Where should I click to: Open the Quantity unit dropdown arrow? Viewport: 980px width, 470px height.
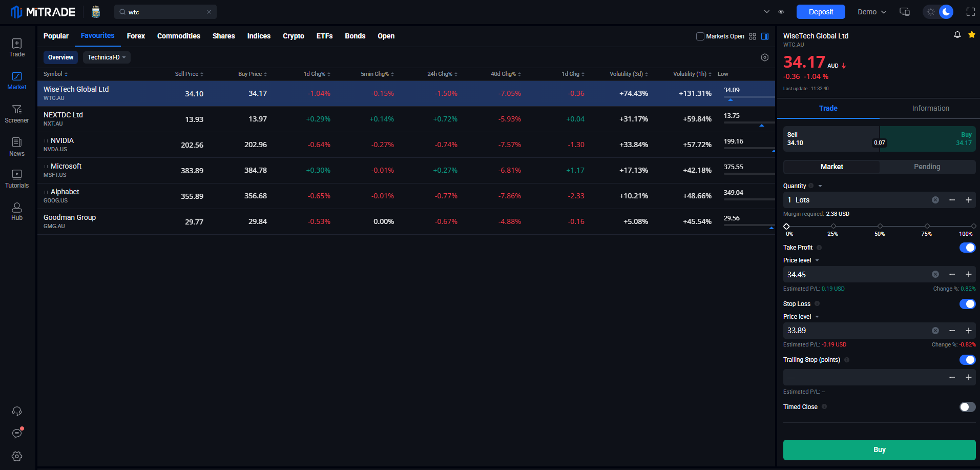pos(820,186)
